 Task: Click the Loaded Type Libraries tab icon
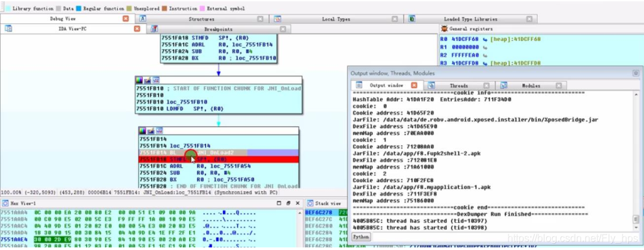(412, 19)
